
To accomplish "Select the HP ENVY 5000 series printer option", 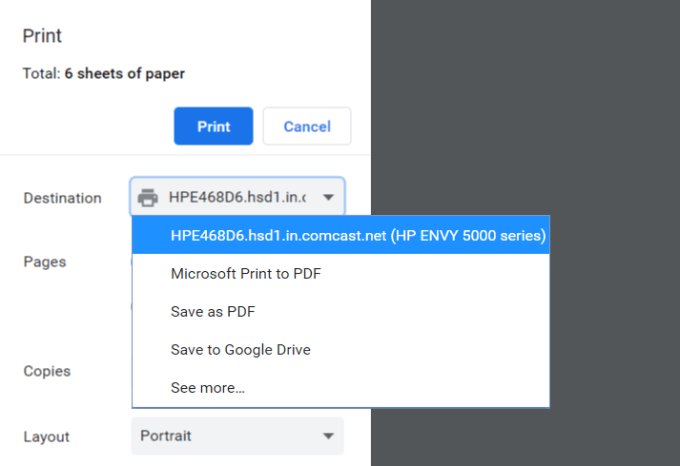I will [340, 236].
